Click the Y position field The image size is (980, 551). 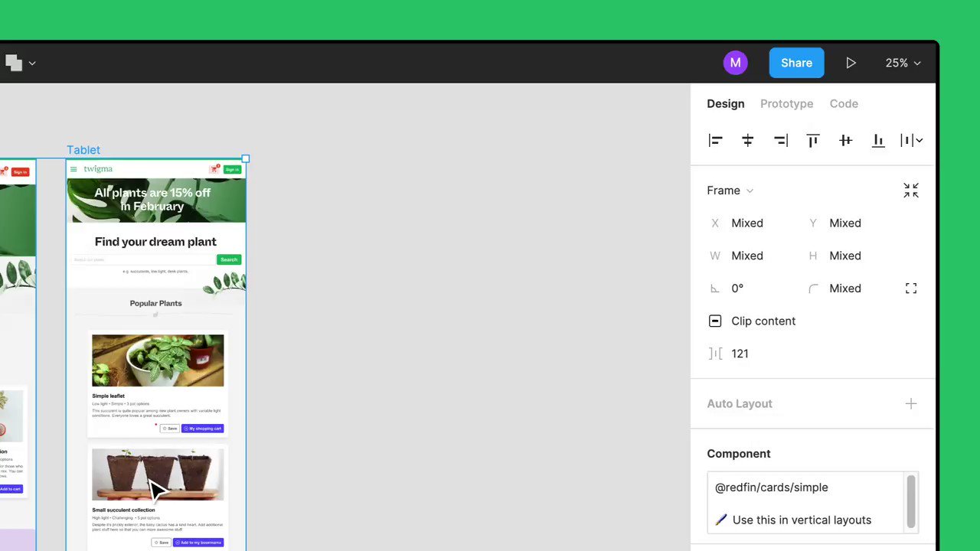[x=844, y=223]
